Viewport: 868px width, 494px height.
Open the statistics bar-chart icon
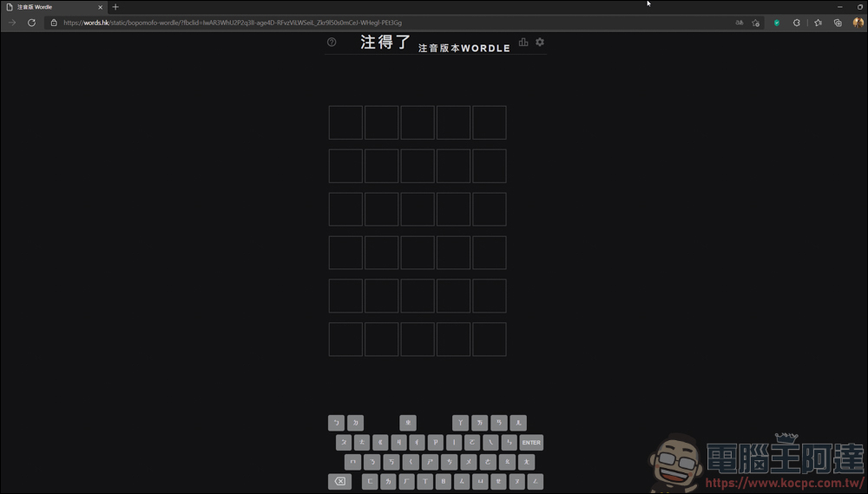(523, 42)
